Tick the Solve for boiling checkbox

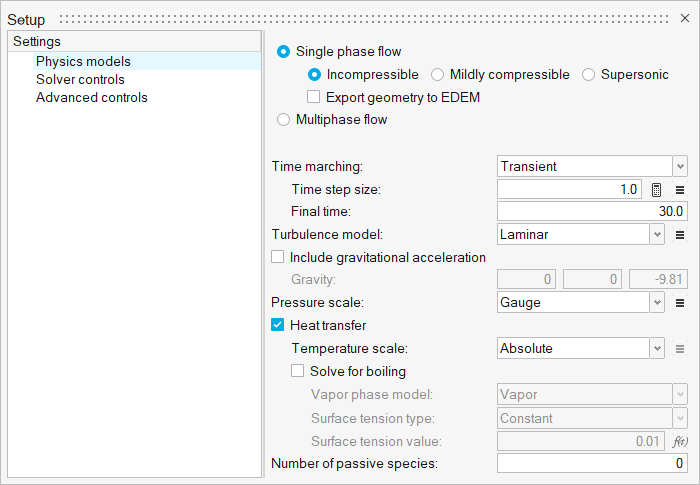[298, 371]
